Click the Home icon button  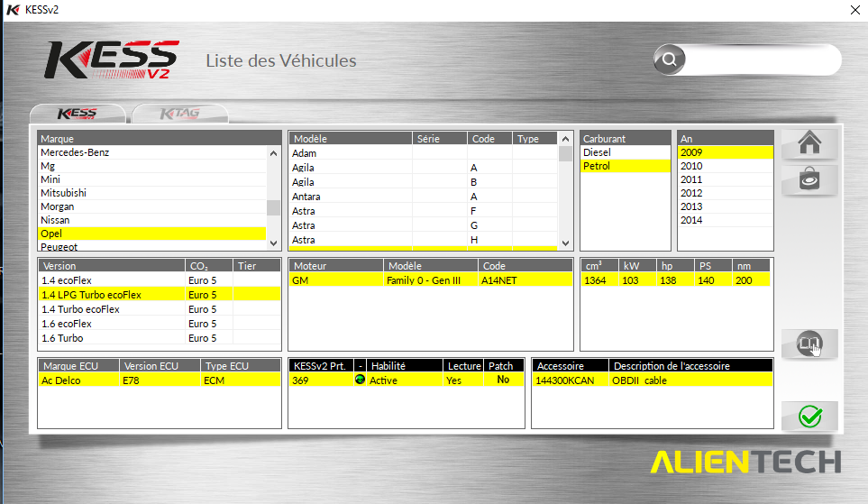point(809,143)
